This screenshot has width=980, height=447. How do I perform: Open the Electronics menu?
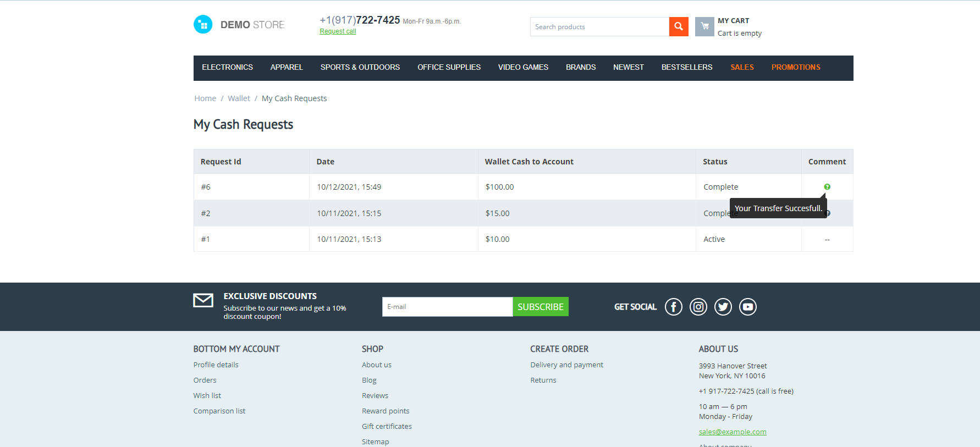point(227,67)
